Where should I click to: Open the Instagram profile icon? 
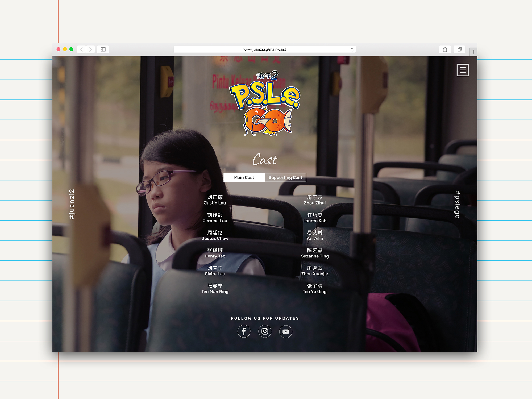point(265,331)
